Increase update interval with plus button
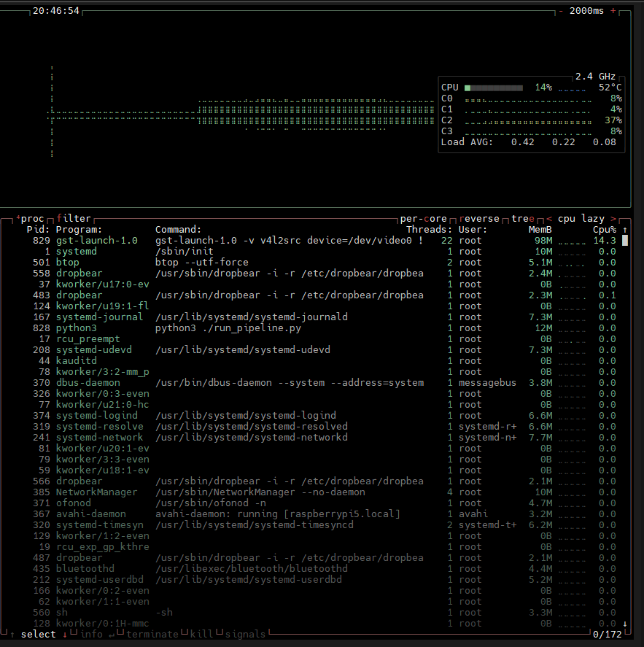 point(613,11)
